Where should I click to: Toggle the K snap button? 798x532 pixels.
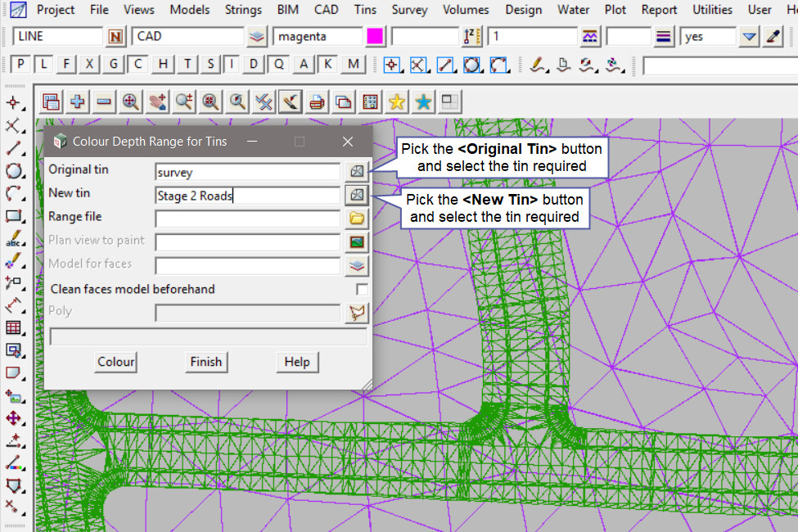tap(328, 65)
